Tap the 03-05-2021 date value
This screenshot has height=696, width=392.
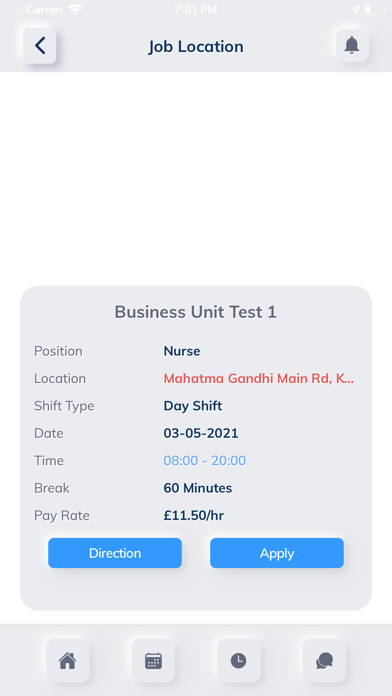pos(201,433)
